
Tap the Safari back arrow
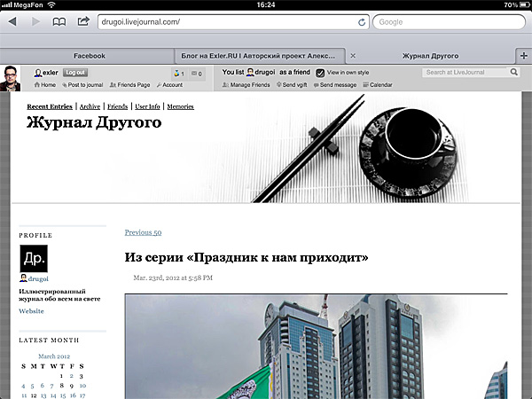(x=12, y=21)
